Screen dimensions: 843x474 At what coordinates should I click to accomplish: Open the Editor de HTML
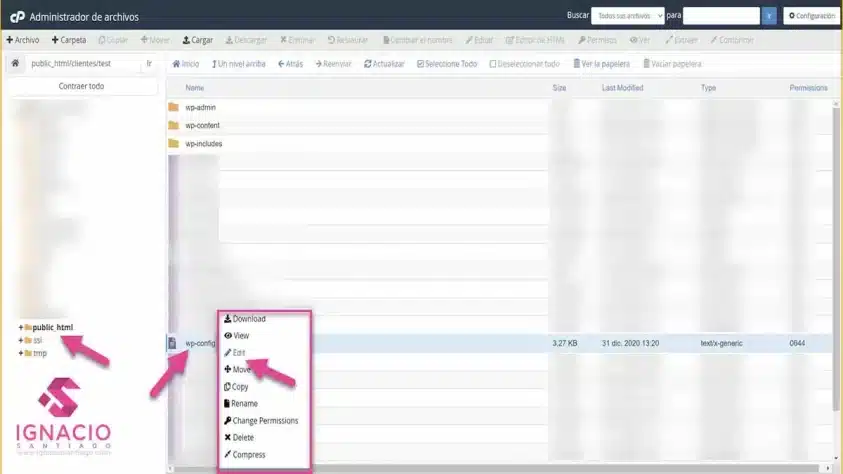(x=535, y=40)
